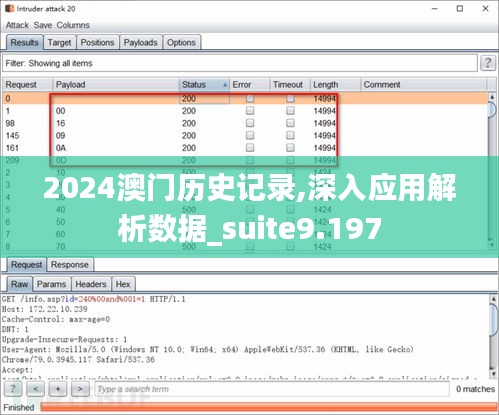The width and height of the screenshot is (499, 415).
Task: Toggle Error checkbox for payload 00 row
Action: [x=250, y=111]
